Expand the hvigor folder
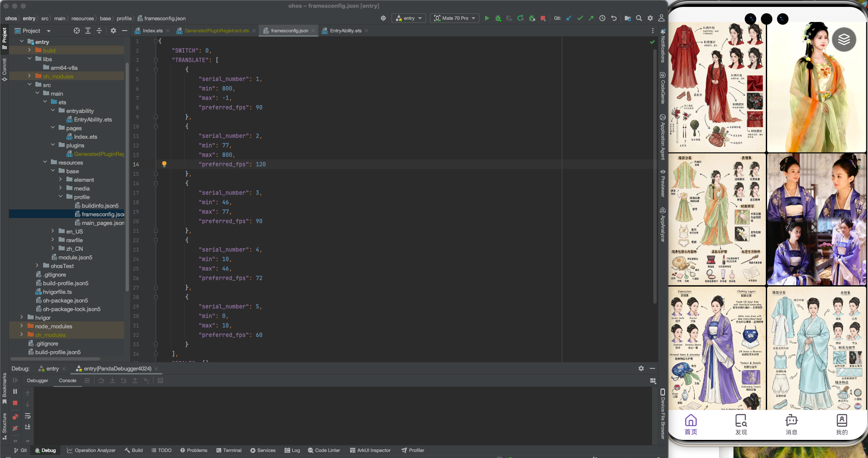Screen dimensions: 868x458 [x=22, y=317]
